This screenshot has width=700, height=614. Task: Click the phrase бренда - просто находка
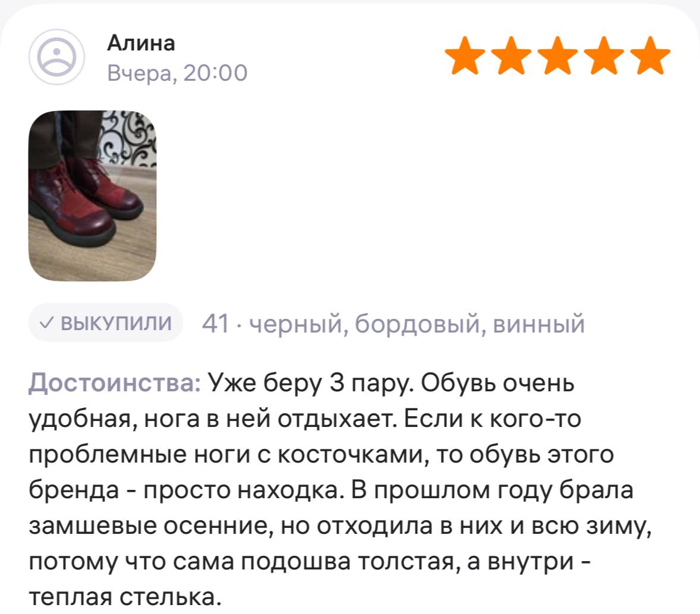(188, 490)
